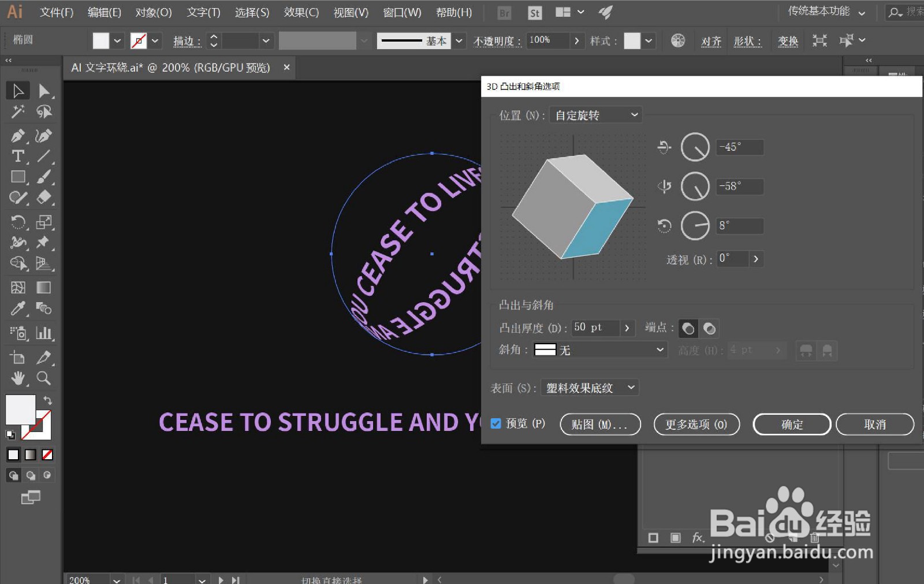Select the Lasso tool
The width and height of the screenshot is (924, 584).
(x=44, y=111)
